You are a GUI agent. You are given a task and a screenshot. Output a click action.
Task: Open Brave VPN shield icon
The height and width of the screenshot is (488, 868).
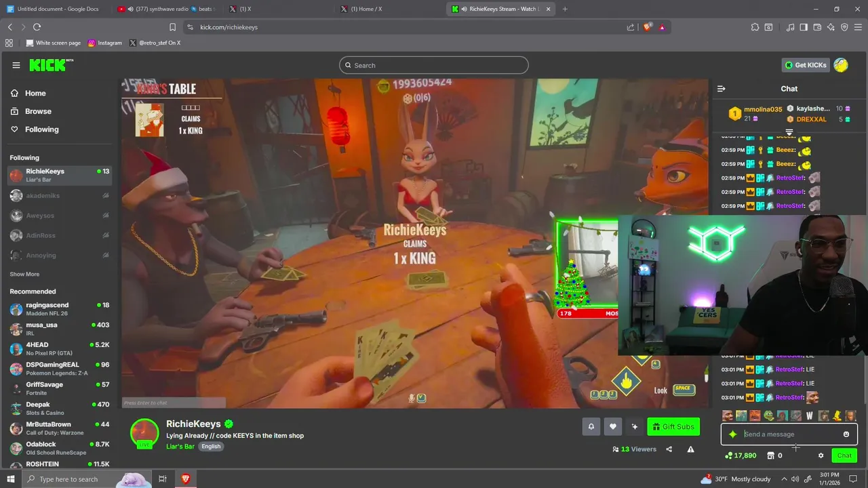point(844,27)
